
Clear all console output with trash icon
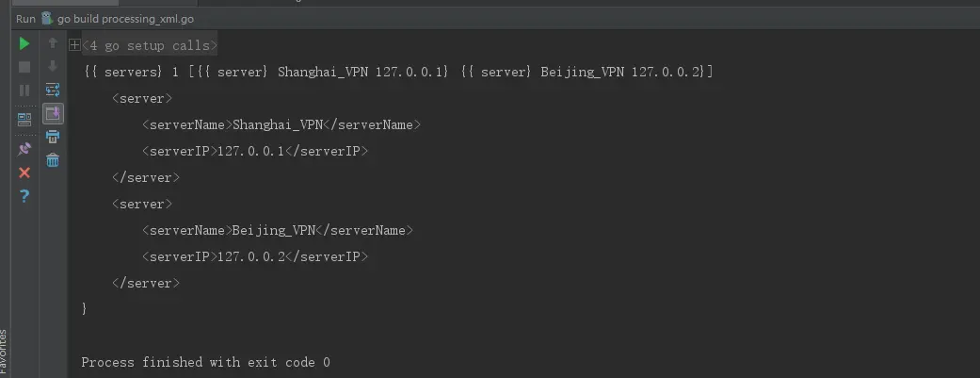53,160
